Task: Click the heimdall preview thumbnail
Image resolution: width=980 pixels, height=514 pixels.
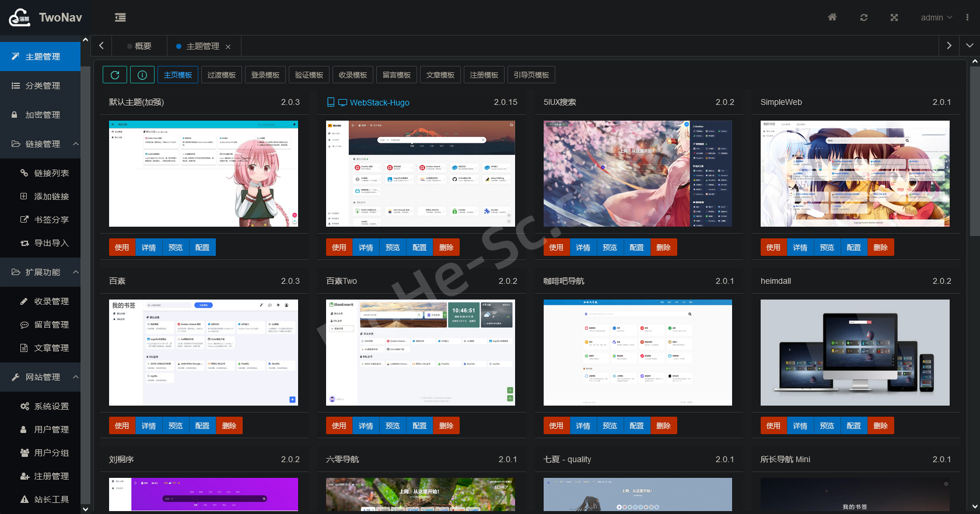Action: tap(855, 353)
